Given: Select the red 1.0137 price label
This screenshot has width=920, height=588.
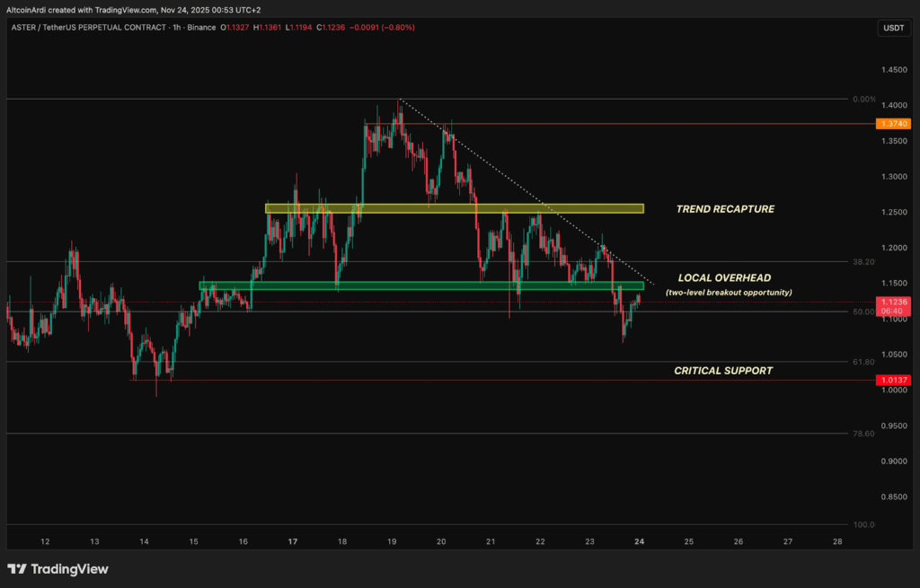Looking at the screenshot, I should pyautogui.click(x=894, y=380).
